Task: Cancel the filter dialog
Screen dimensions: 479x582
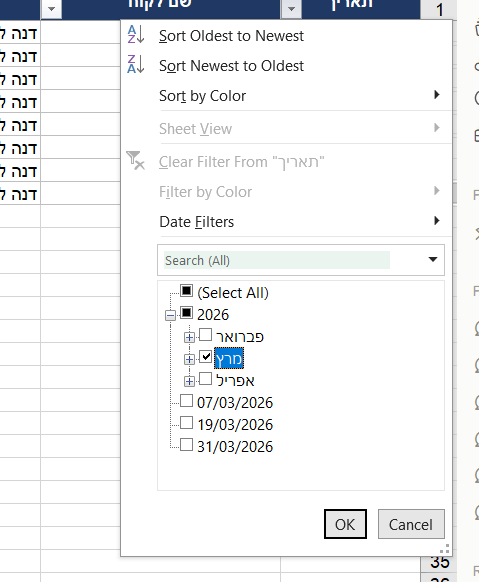Action: 411,524
